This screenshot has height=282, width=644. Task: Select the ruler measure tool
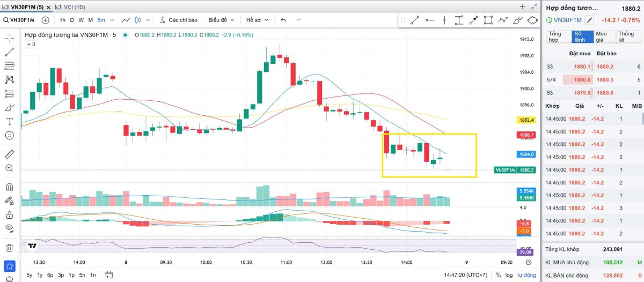coord(9,154)
